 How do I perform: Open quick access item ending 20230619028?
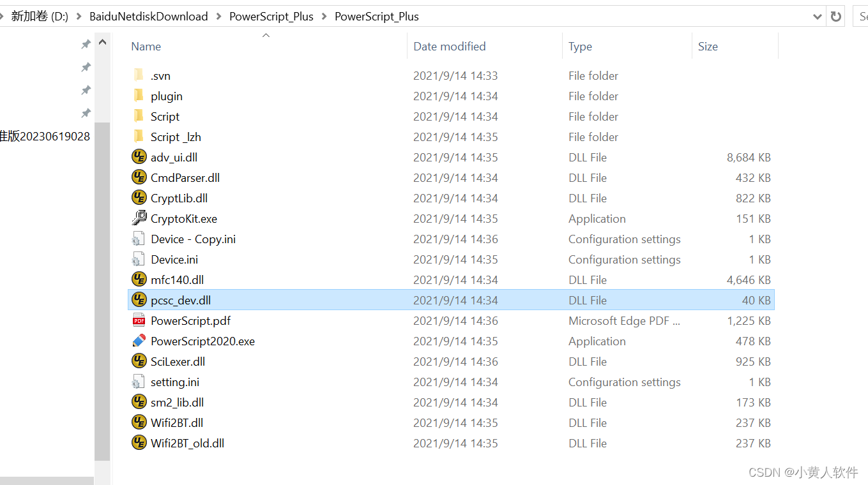45,136
